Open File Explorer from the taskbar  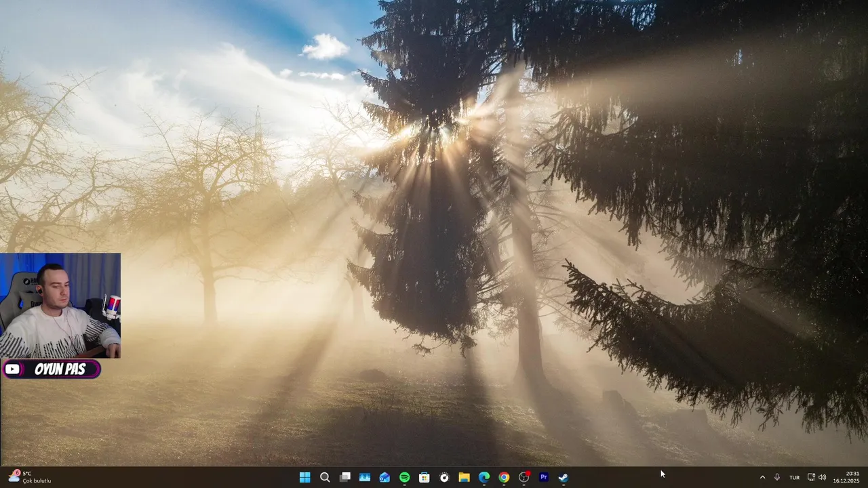coord(464,477)
